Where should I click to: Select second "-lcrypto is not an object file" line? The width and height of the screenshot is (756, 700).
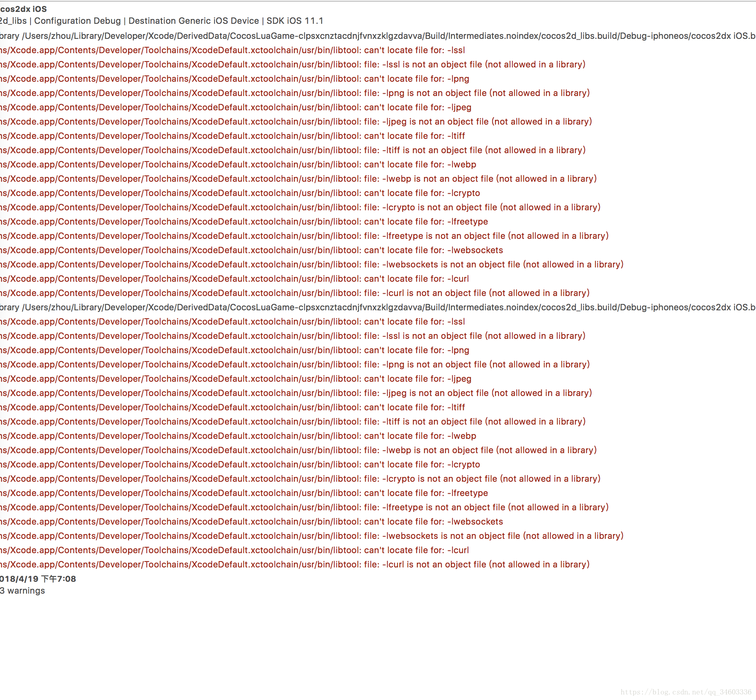(x=301, y=479)
